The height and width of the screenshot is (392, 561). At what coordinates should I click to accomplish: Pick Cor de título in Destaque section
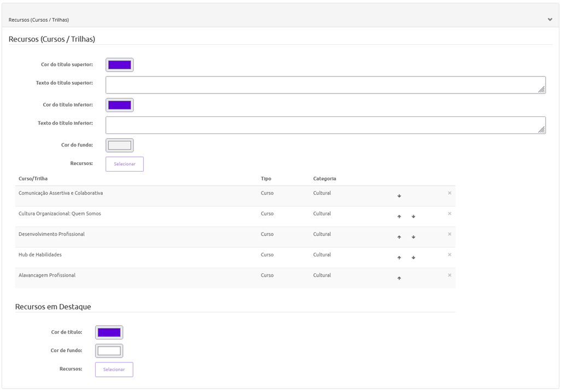[x=109, y=332]
